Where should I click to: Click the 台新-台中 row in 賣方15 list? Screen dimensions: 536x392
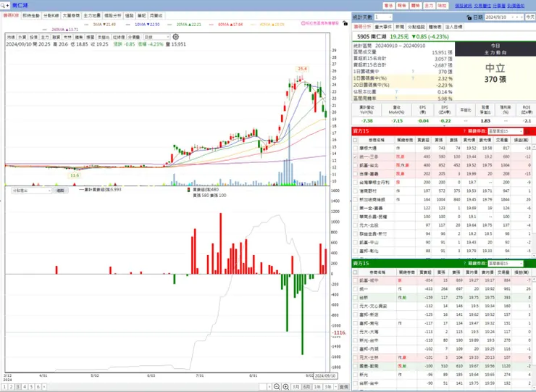pyautogui.click(x=443, y=383)
